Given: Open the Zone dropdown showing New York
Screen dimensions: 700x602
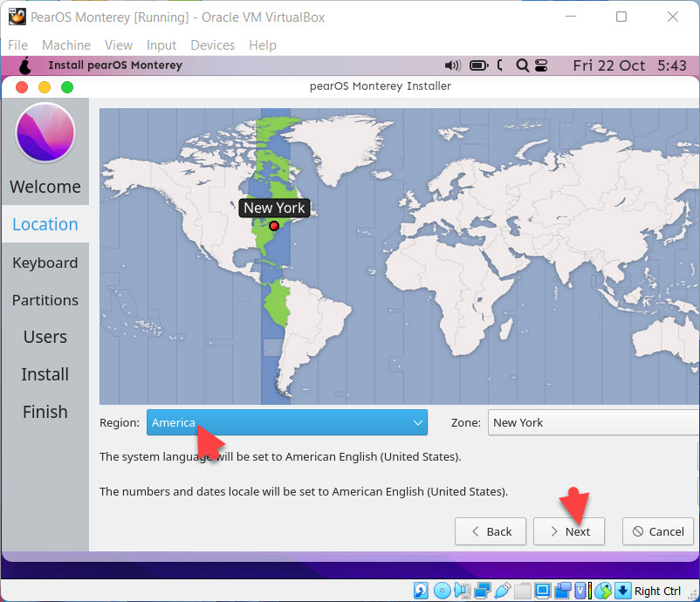Looking at the screenshot, I should click(x=594, y=422).
